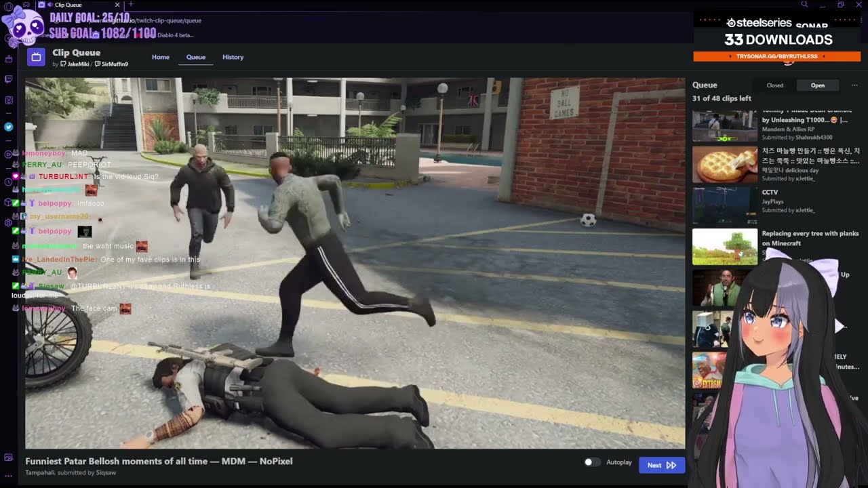Click the Clip Queue tab favicon

[41, 5]
